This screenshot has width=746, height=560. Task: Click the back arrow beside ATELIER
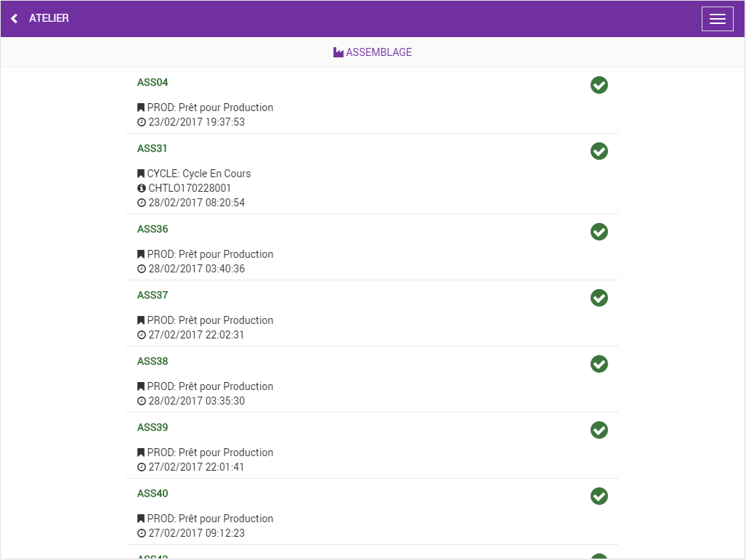pos(15,18)
